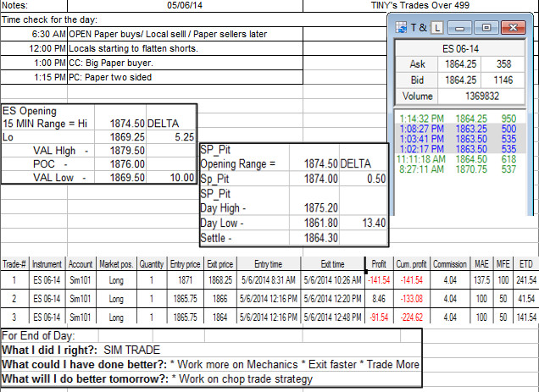Select the ES 06-14 instrument header
Viewport: 539px width, 392px height.
(x=460, y=49)
